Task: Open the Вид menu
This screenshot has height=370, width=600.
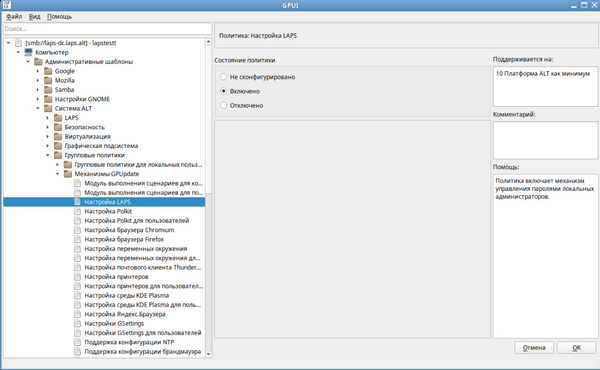Action: pyautogui.click(x=34, y=16)
